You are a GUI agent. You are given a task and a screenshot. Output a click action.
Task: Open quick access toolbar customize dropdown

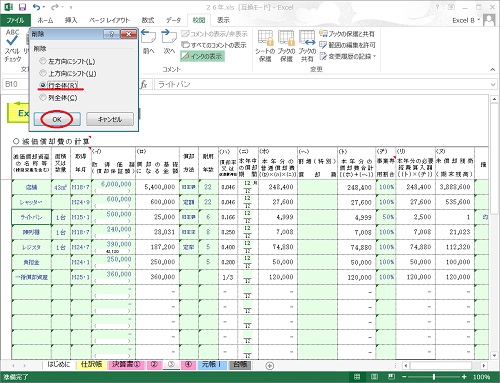point(71,7)
